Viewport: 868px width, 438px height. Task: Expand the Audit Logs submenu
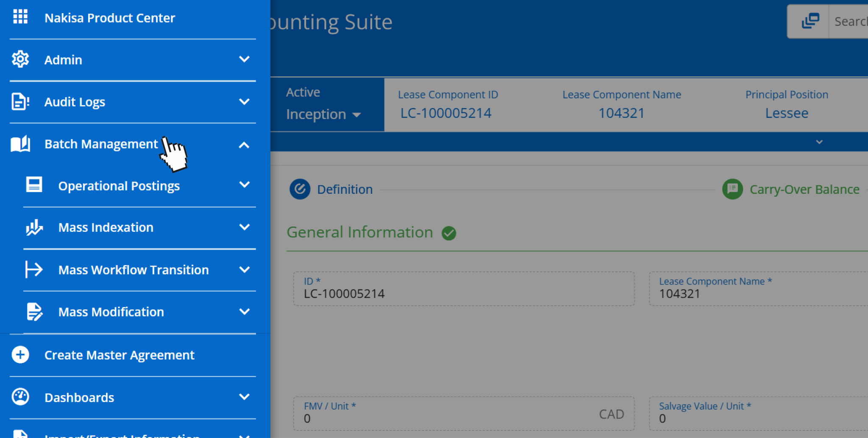pos(245,102)
